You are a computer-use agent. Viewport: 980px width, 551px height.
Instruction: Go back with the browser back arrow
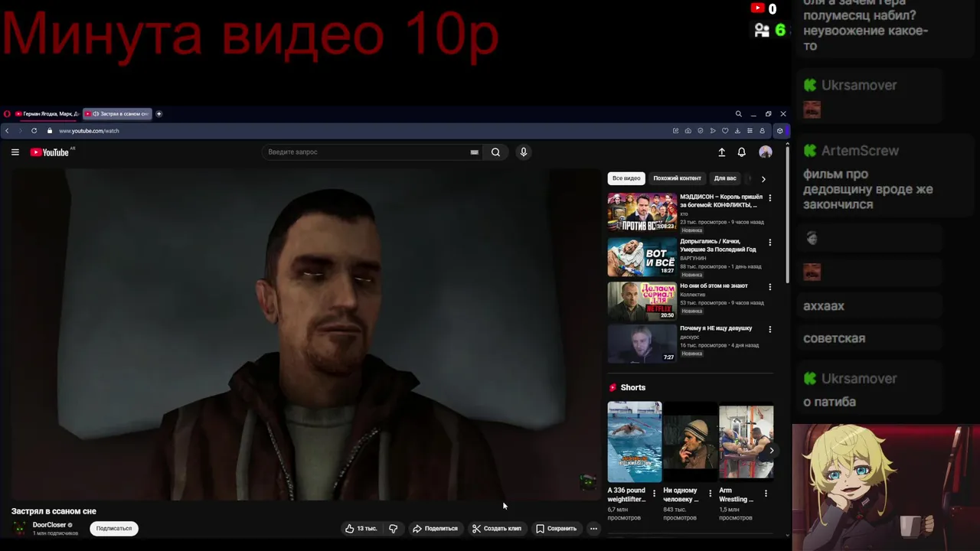coord(7,131)
